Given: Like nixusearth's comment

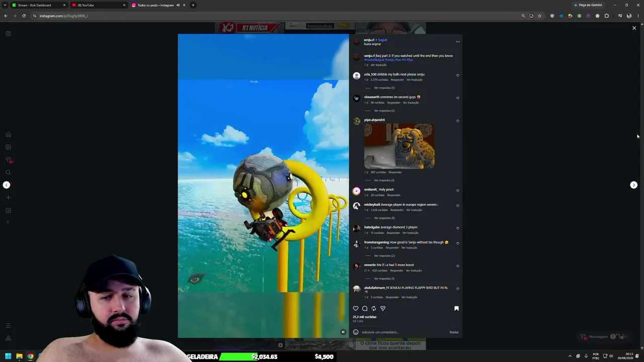Looking at the screenshot, I should click(x=457, y=98).
